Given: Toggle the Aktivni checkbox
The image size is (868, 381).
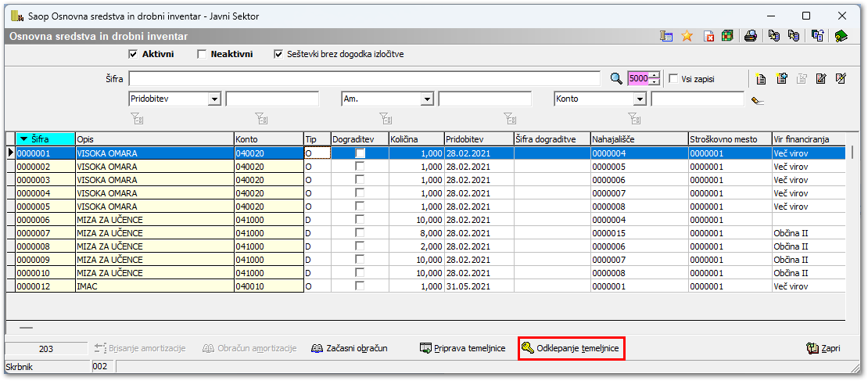Looking at the screenshot, I should pos(132,54).
